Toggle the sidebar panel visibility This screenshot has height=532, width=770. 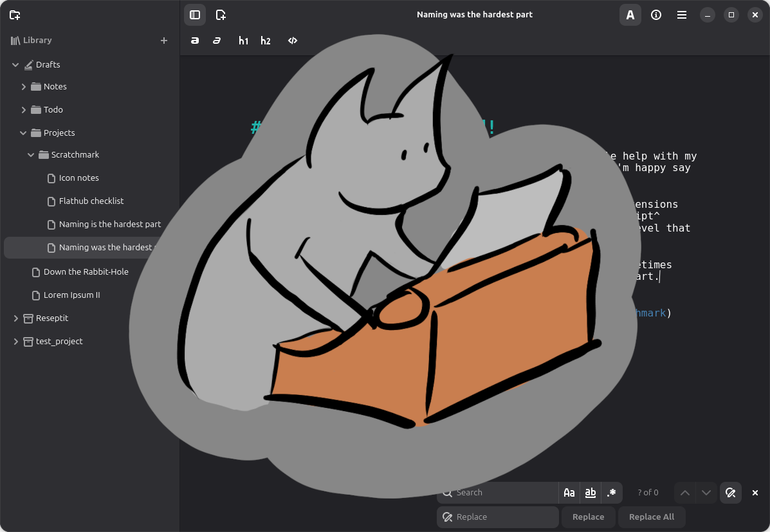coord(195,15)
